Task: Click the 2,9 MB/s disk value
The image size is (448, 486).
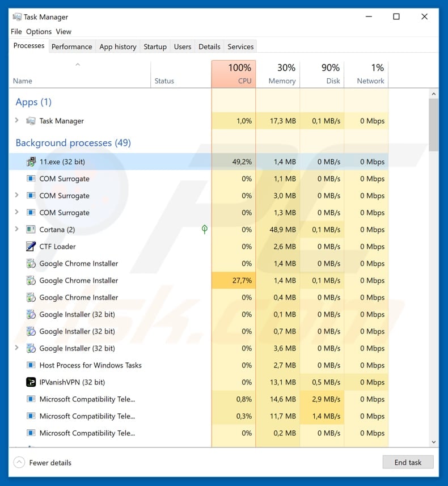Action: pyautogui.click(x=326, y=399)
